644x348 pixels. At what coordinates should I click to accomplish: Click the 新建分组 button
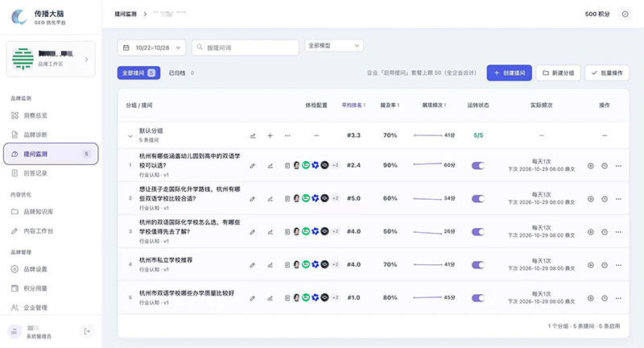pyautogui.click(x=558, y=72)
